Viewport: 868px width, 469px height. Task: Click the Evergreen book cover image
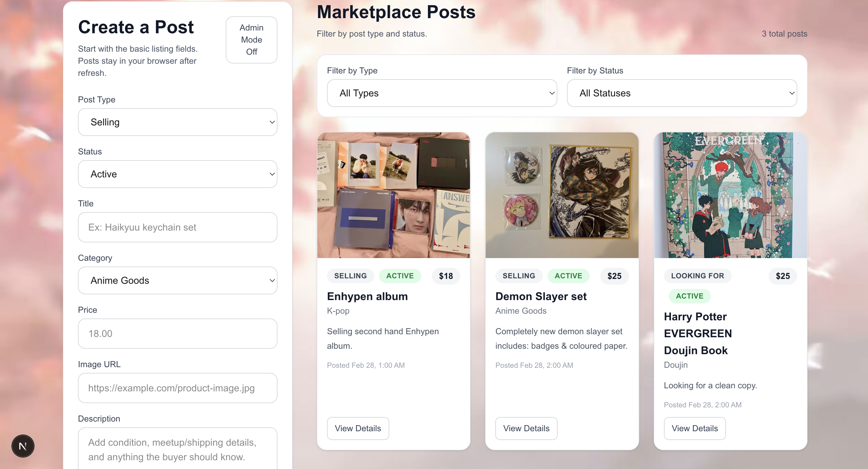coord(730,195)
